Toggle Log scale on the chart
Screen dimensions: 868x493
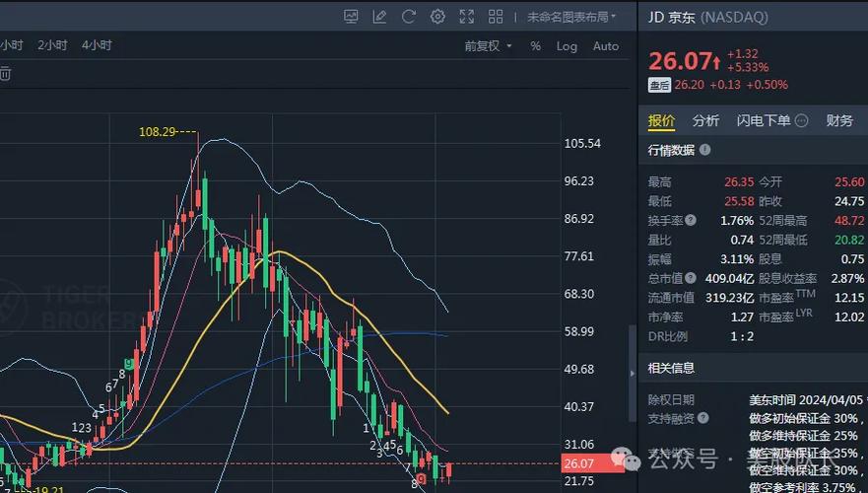point(567,46)
